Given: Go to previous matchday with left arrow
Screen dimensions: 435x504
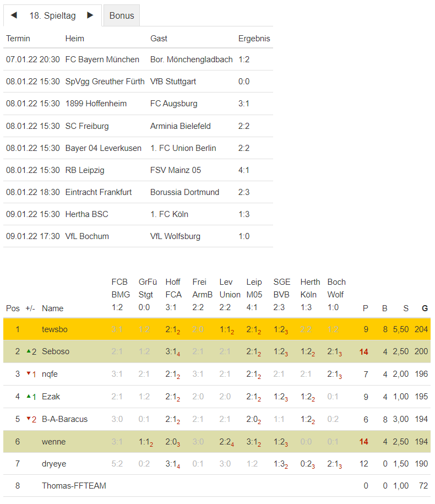Looking at the screenshot, I should (x=14, y=15).
